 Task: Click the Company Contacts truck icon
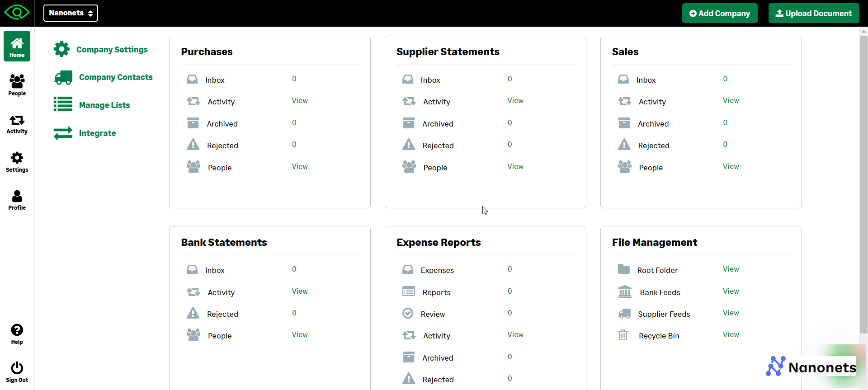(63, 77)
